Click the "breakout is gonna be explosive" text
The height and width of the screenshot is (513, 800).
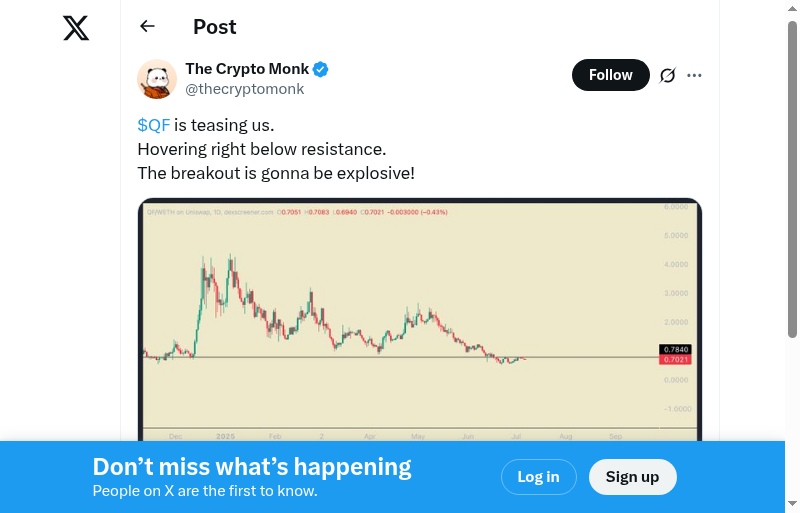pos(276,173)
